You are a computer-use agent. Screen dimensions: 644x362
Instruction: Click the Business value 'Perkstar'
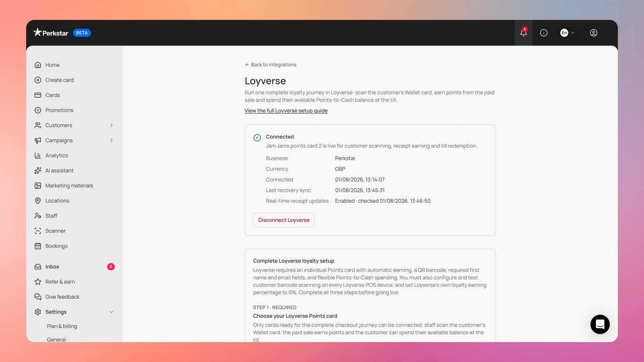tap(345, 158)
